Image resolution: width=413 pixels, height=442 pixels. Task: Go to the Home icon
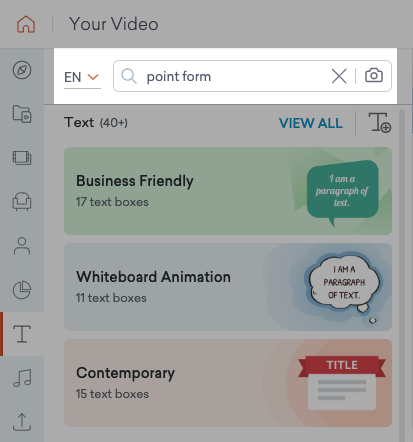(26, 24)
